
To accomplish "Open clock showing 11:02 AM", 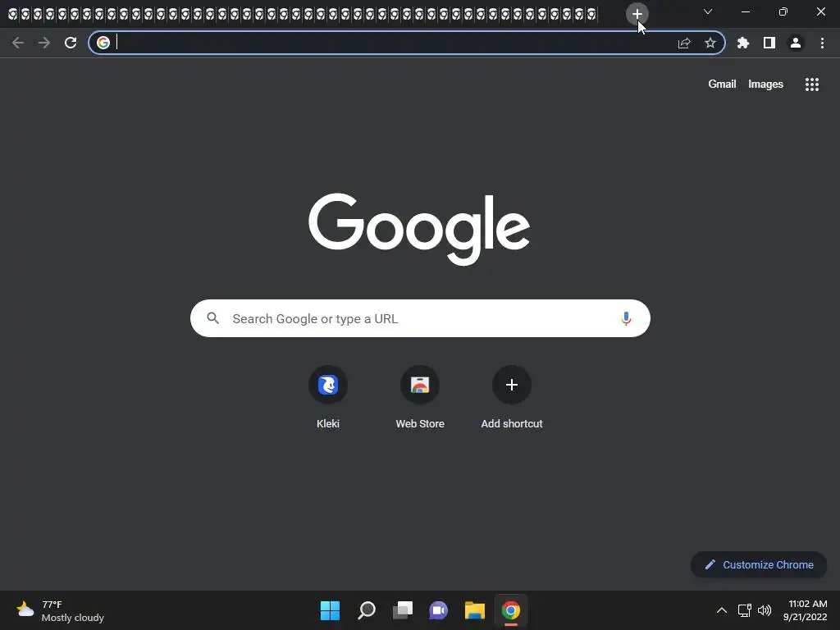I will click(x=806, y=610).
